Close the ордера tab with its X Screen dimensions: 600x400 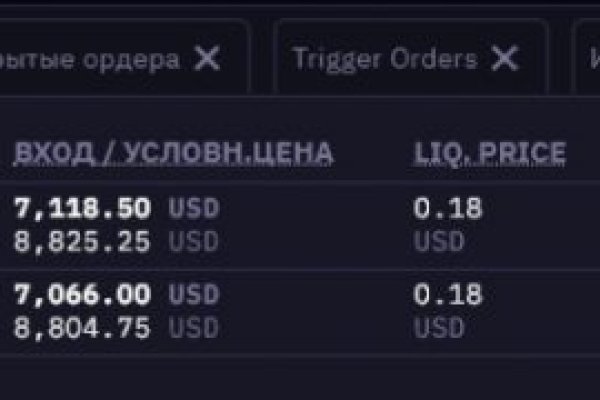pyautogui.click(x=207, y=59)
